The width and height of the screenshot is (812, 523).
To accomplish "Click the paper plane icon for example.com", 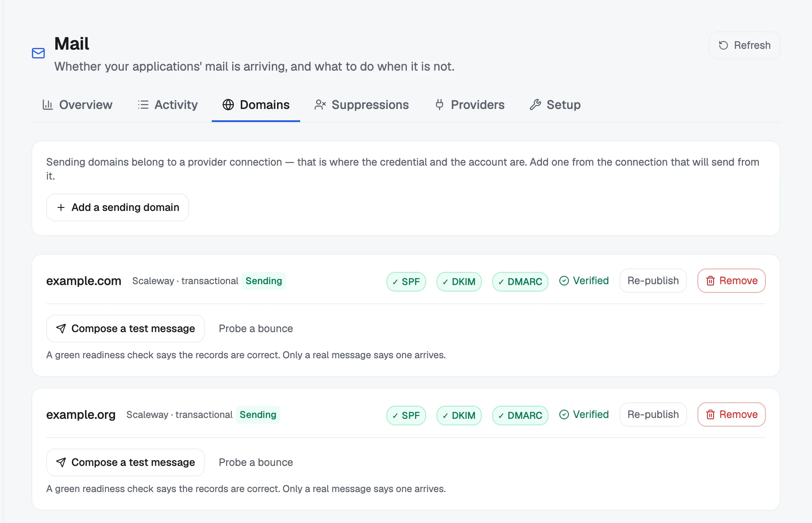I will [61, 329].
